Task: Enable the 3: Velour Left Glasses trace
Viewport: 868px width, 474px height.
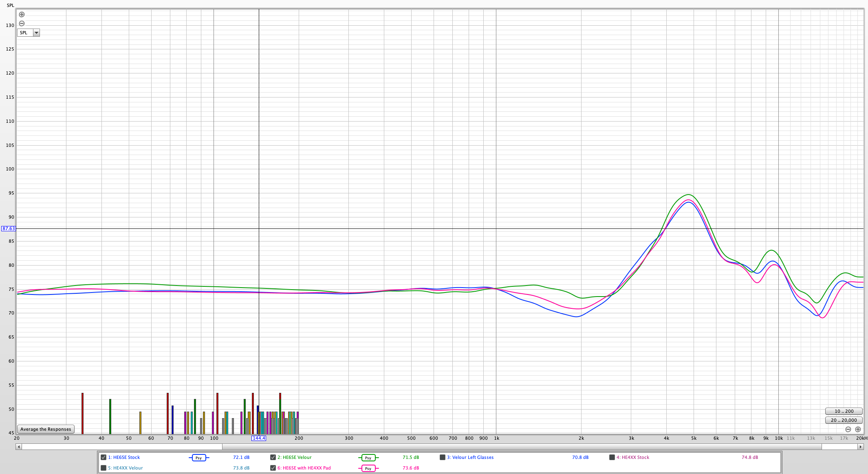Action: [443, 457]
